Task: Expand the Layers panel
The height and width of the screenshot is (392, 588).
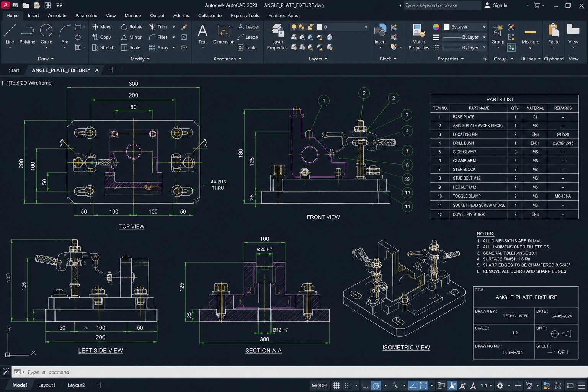Action: [x=318, y=59]
